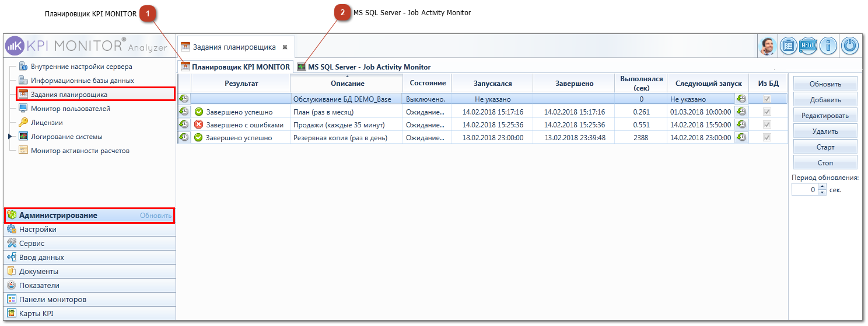
Task: Sort by the Следующий запуск column header
Action: pos(708,83)
